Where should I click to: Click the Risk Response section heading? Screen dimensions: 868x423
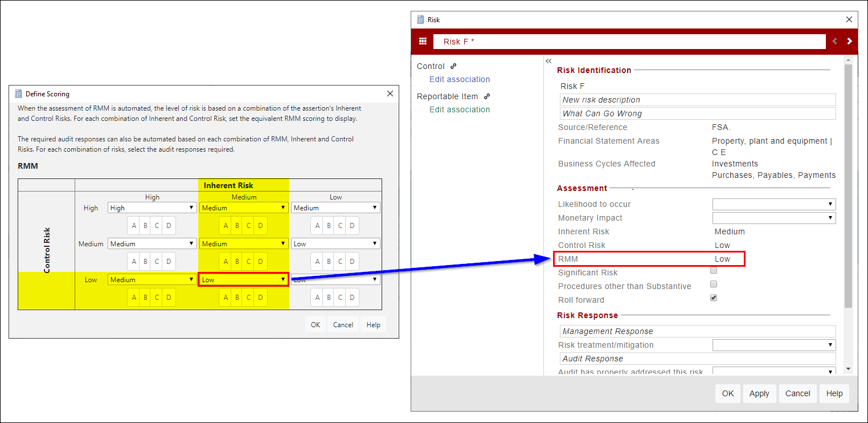click(x=586, y=315)
